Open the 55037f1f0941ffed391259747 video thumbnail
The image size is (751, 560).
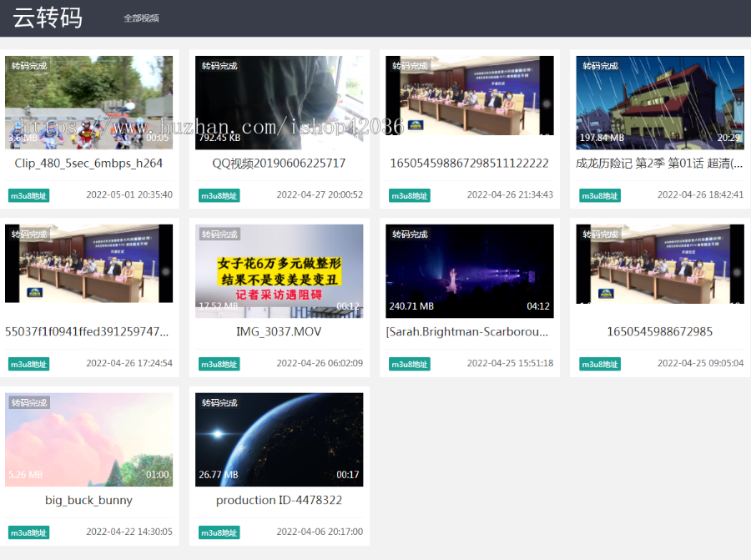(88, 264)
